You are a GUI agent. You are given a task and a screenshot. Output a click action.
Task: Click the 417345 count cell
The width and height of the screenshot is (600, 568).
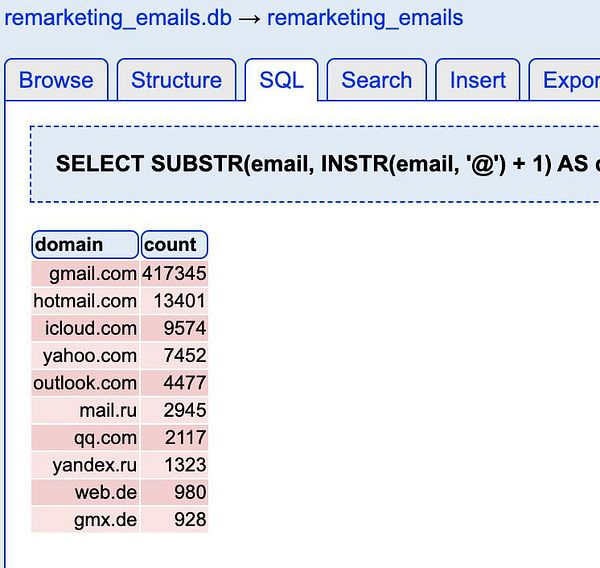coord(174,273)
